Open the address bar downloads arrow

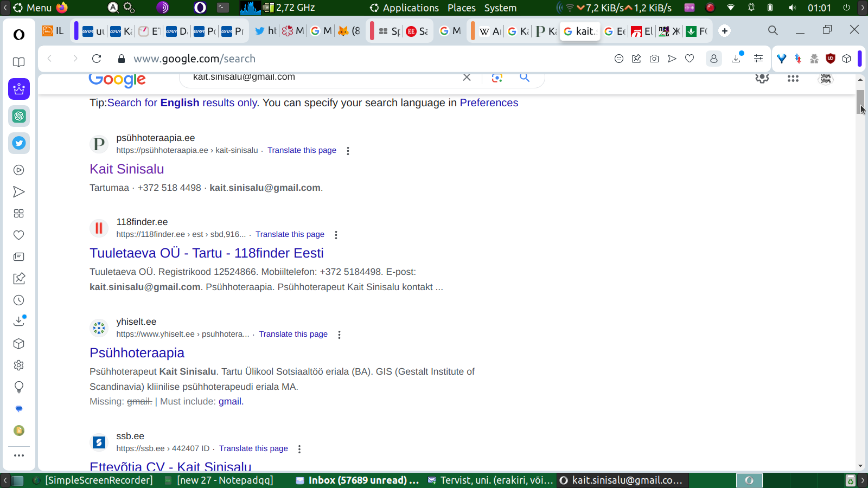(737, 57)
